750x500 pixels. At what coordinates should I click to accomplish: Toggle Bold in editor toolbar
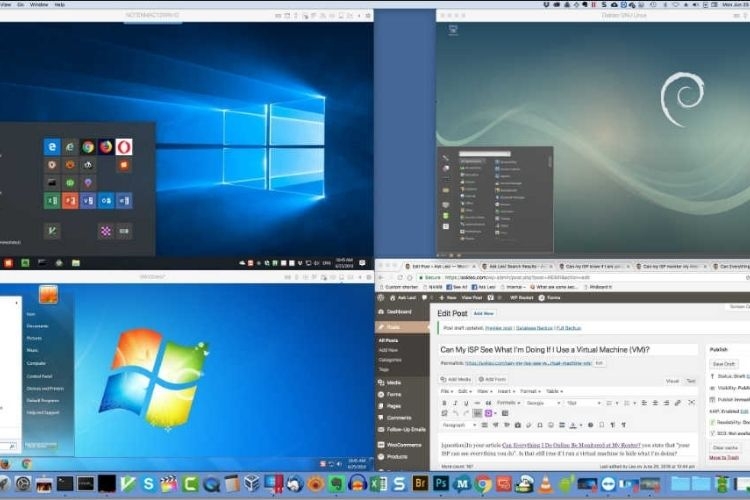click(444, 403)
